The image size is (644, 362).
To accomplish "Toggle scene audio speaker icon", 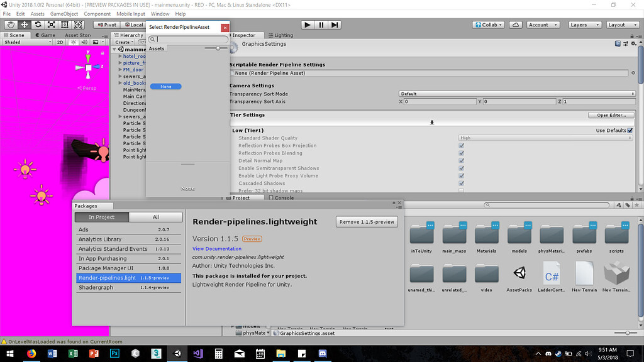I will pos(84,42).
